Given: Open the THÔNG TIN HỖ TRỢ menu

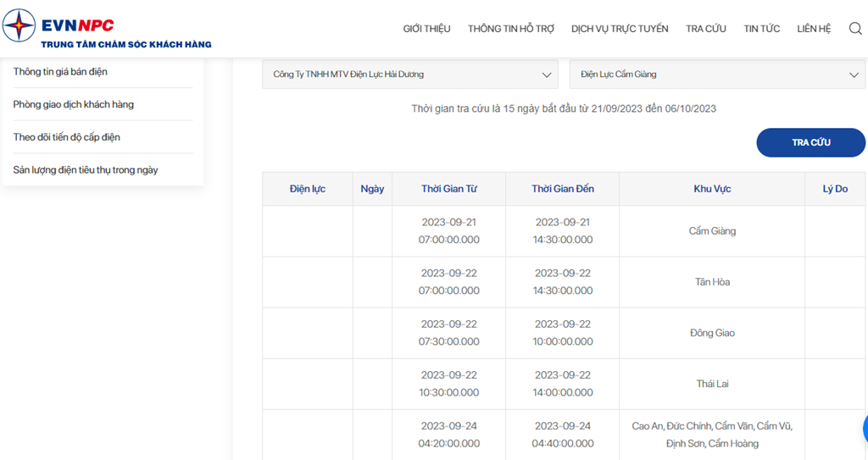Looking at the screenshot, I should coord(510,29).
